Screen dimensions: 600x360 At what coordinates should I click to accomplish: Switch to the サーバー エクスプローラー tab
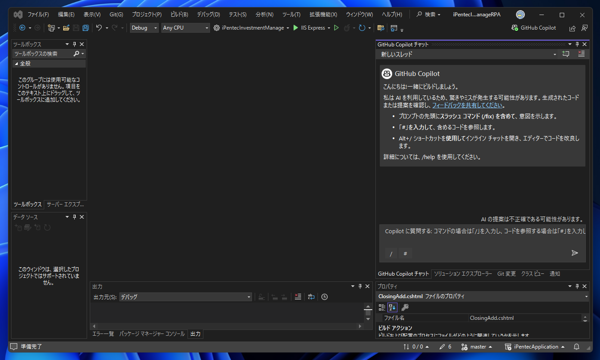pos(65,205)
